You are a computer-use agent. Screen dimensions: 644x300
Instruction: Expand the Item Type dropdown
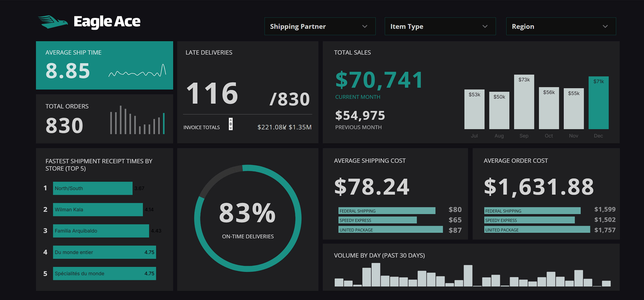(x=440, y=26)
